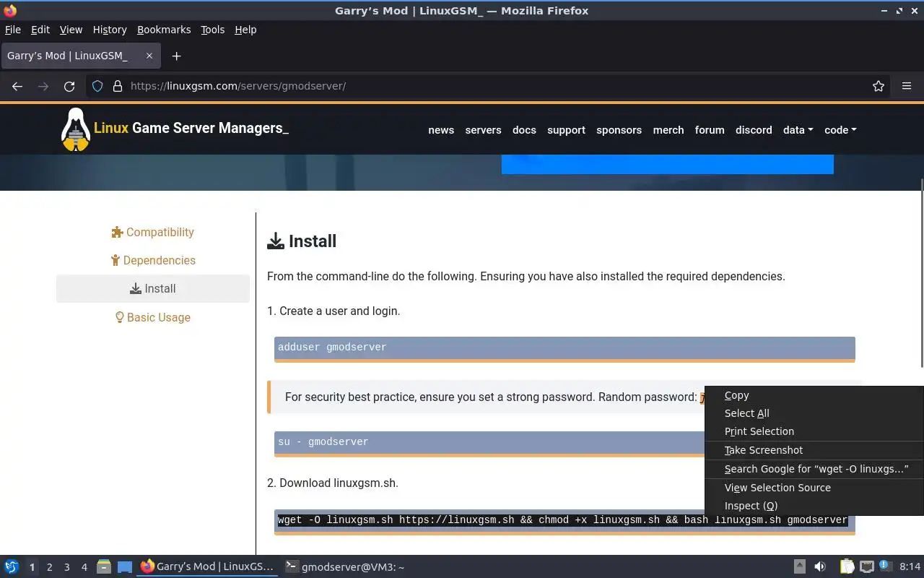Viewport: 924px width, 578px height.
Task: Close the Garry's Mod | LinuxGSM_ tab
Action: pyautogui.click(x=149, y=56)
